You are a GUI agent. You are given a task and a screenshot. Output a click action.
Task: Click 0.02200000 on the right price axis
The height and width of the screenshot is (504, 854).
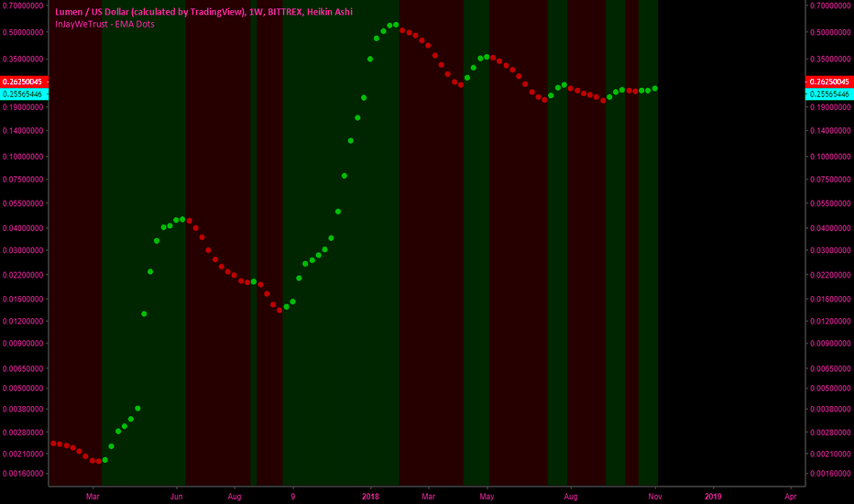click(830, 275)
